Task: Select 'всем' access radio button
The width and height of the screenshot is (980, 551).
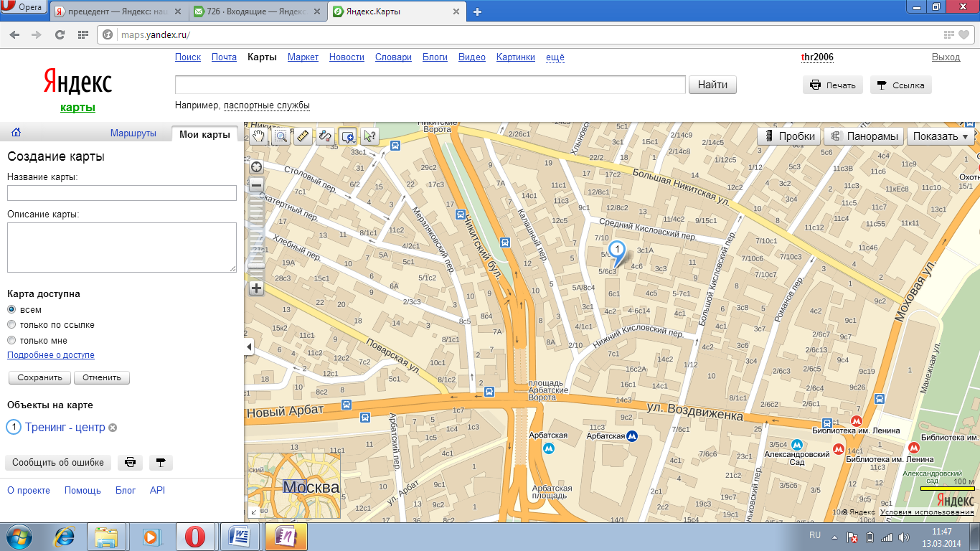Action: click(11, 309)
